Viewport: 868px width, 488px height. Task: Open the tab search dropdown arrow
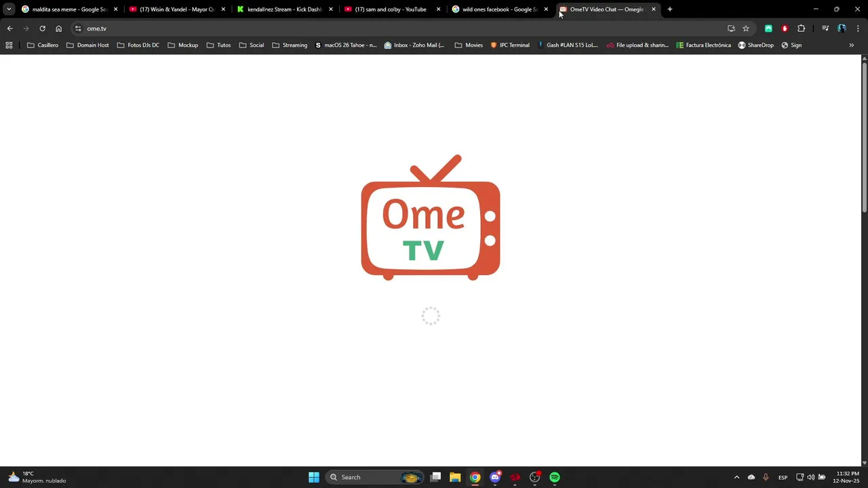9,9
